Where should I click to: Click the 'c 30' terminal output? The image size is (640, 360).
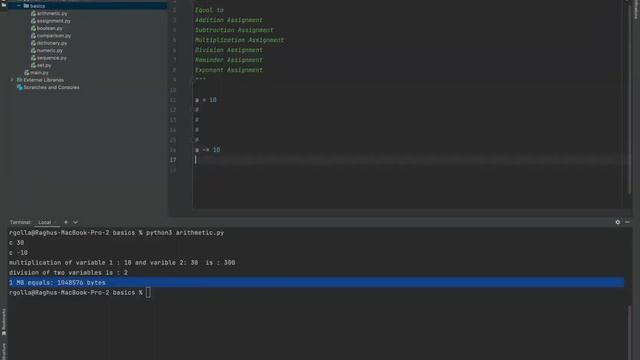pos(16,243)
